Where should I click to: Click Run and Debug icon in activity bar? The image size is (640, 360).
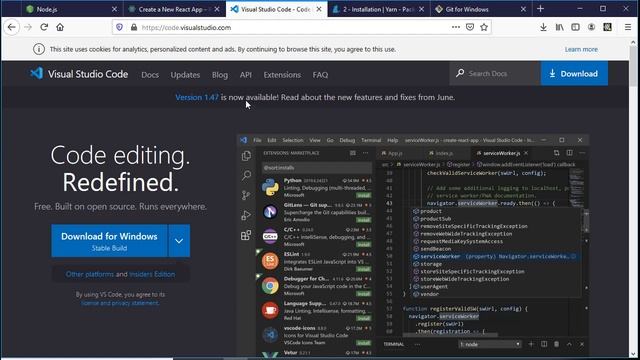point(246,215)
